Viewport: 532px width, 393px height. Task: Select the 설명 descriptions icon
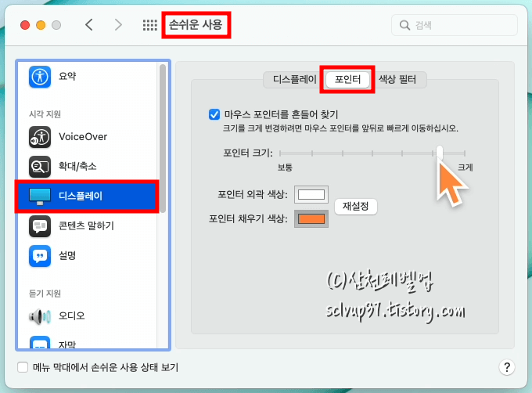pos(40,256)
